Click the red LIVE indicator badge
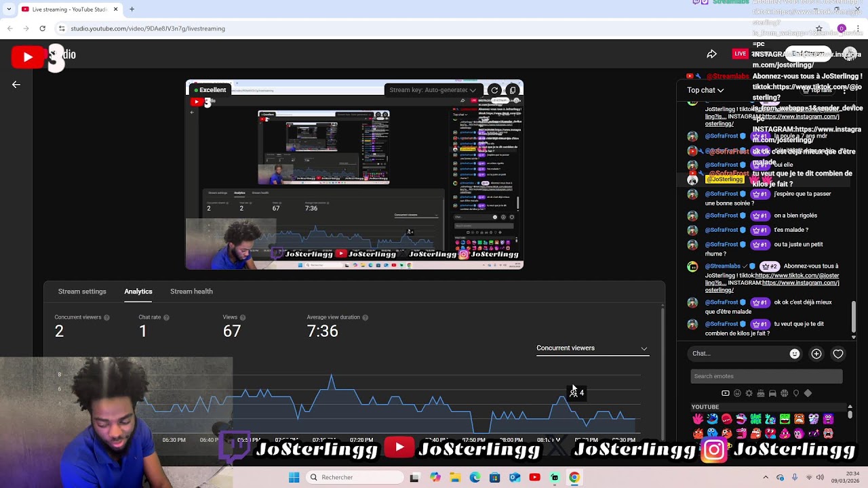Viewport: 868px width, 488px height. pos(741,54)
